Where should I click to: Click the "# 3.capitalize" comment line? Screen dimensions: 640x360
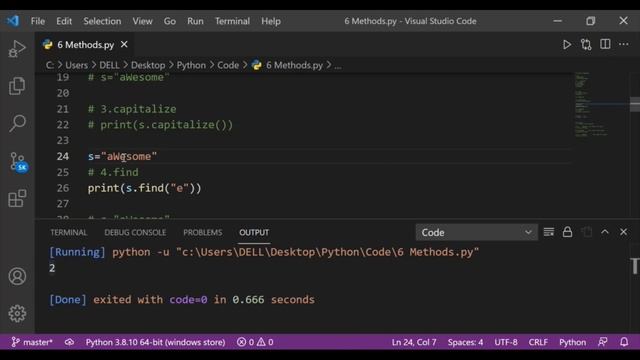point(132,109)
